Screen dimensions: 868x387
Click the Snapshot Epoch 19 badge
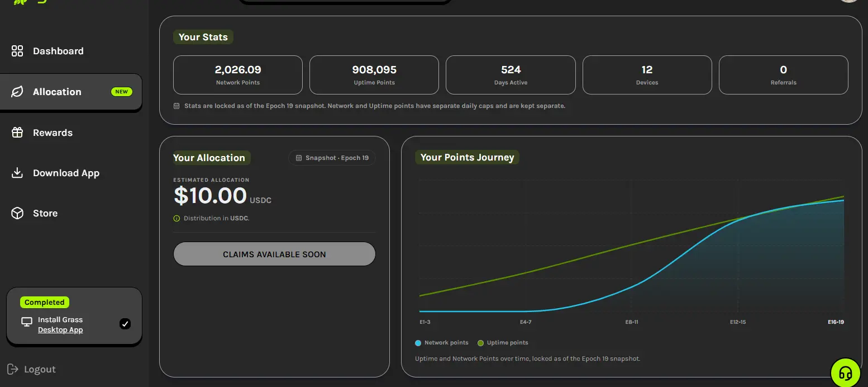[332, 158]
